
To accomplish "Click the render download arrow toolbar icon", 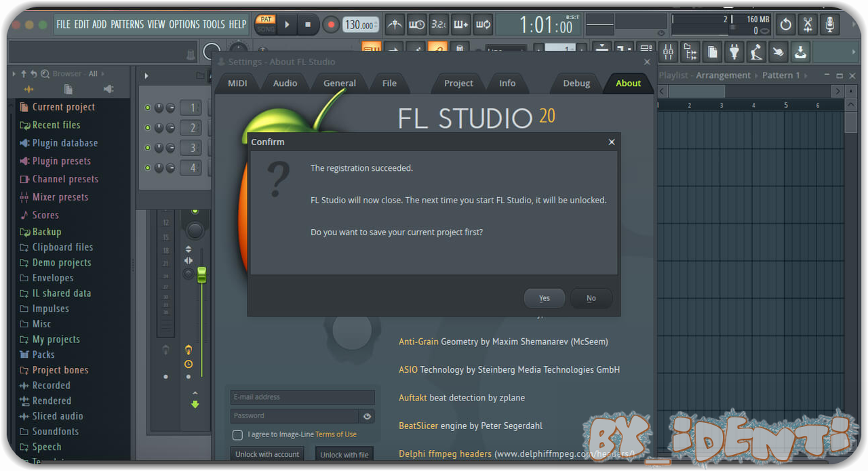I will pos(800,52).
